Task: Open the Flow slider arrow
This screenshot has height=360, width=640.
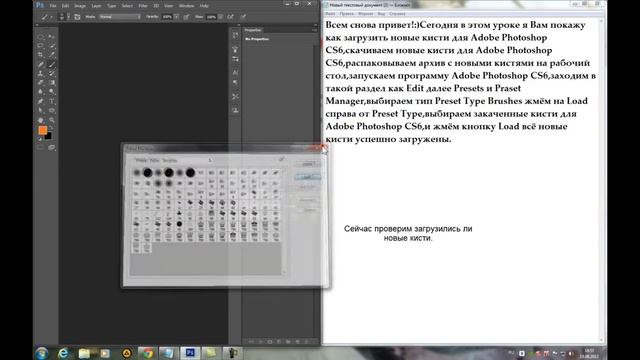Action: 220,17
